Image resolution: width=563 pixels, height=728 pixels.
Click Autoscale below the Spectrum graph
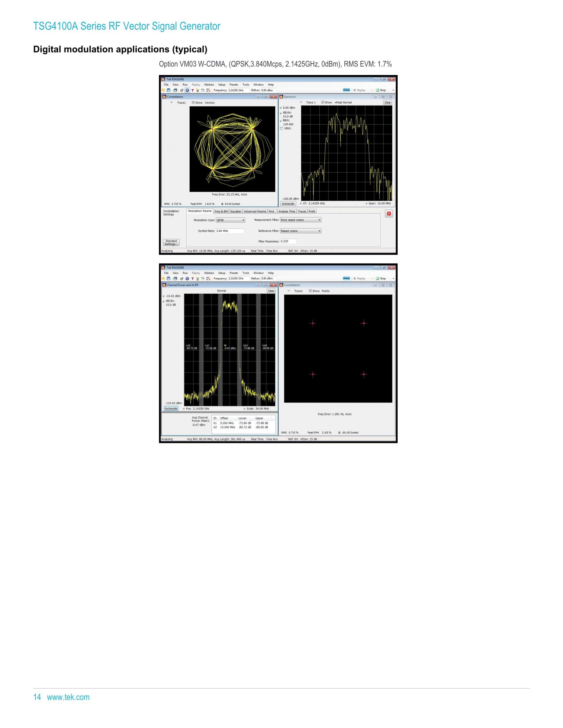pos(288,203)
